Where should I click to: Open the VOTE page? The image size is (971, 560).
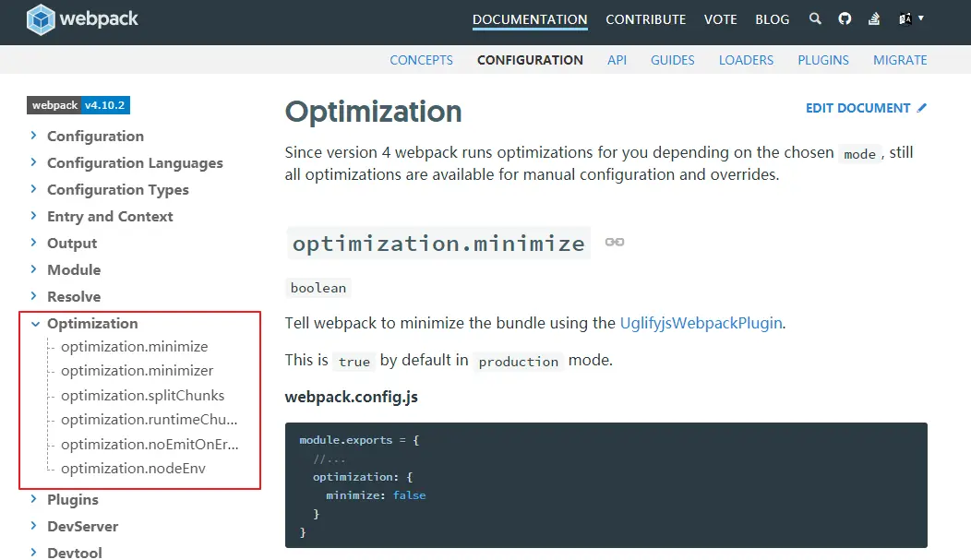tap(720, 18)
